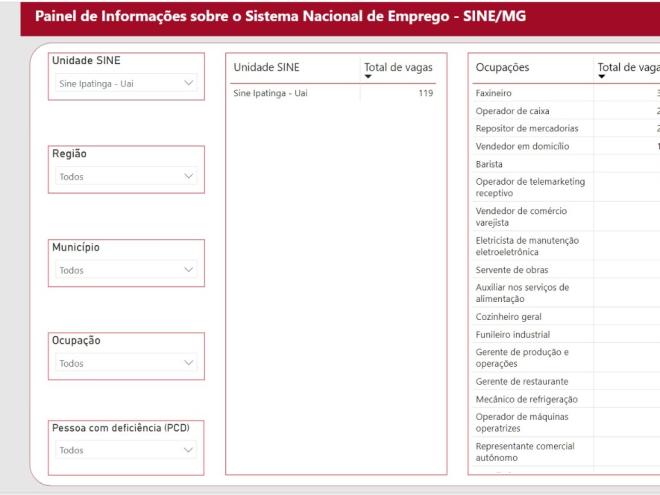Open the Unidade SINE dropdown
The image size is (660, 495).
point(125,83)
